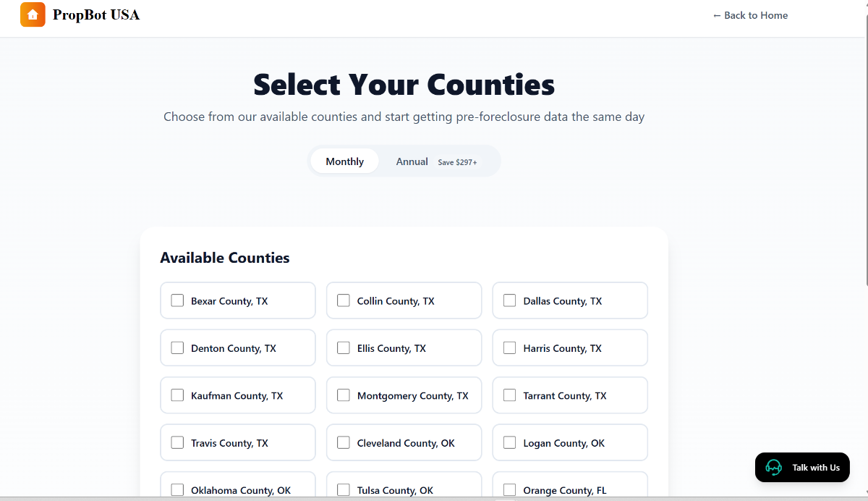The width and height of the screenshot is (868, 501).
Task: Switch to the Annual pricing tab
Action: 412,161
